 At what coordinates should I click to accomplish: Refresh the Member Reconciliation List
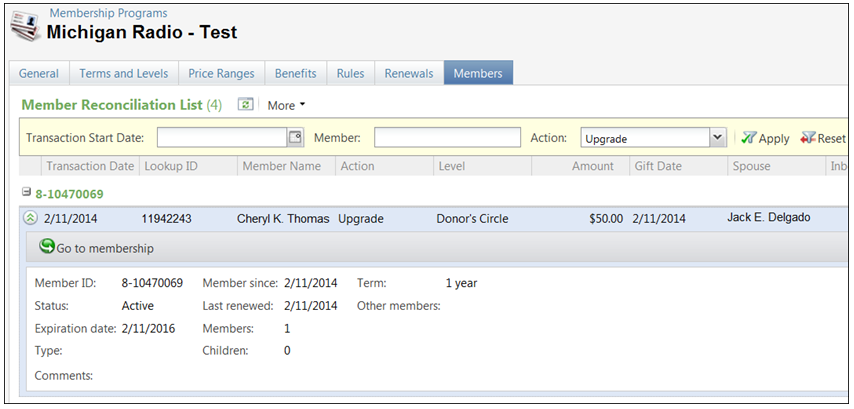tap(246, 105)
